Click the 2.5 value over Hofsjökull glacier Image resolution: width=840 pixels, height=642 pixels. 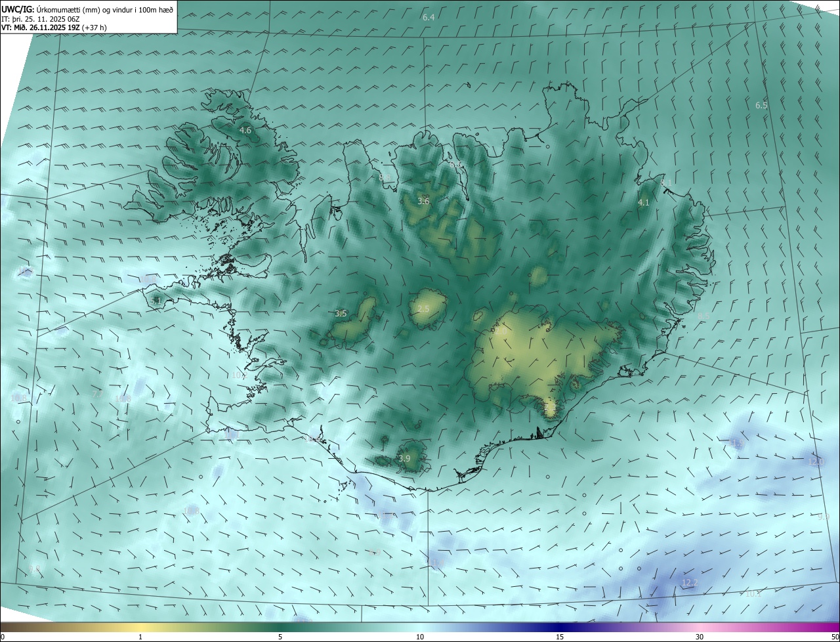pyautogui.click(x=423, y=309)
